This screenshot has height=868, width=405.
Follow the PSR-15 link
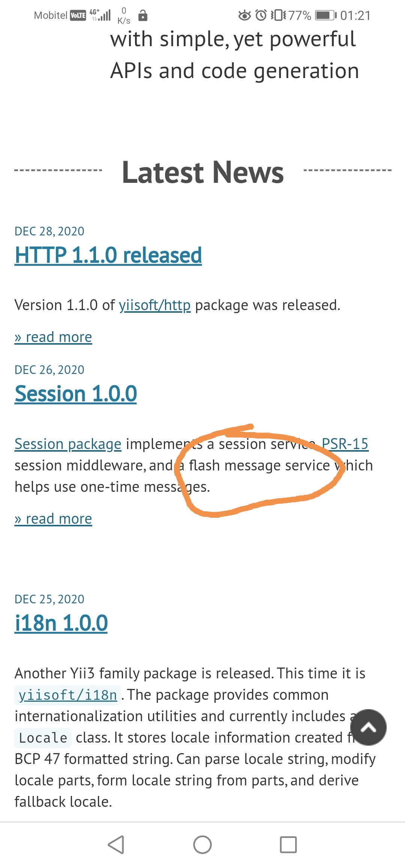click(345, 444)
